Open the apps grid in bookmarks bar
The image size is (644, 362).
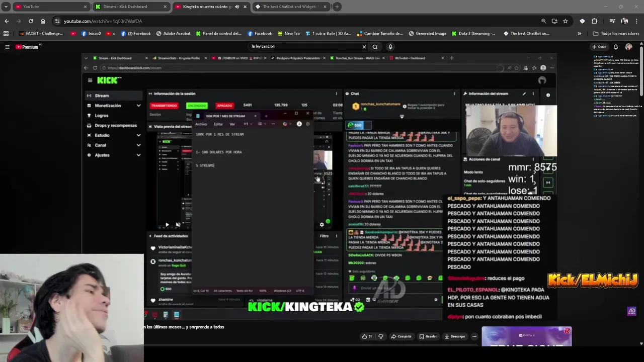tap(6, 34)
